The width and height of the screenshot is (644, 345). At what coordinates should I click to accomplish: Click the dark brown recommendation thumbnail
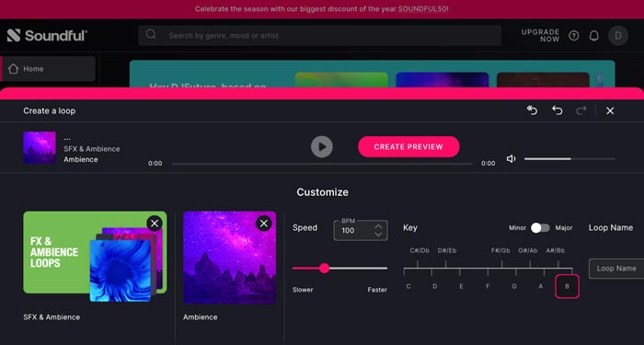543,80
